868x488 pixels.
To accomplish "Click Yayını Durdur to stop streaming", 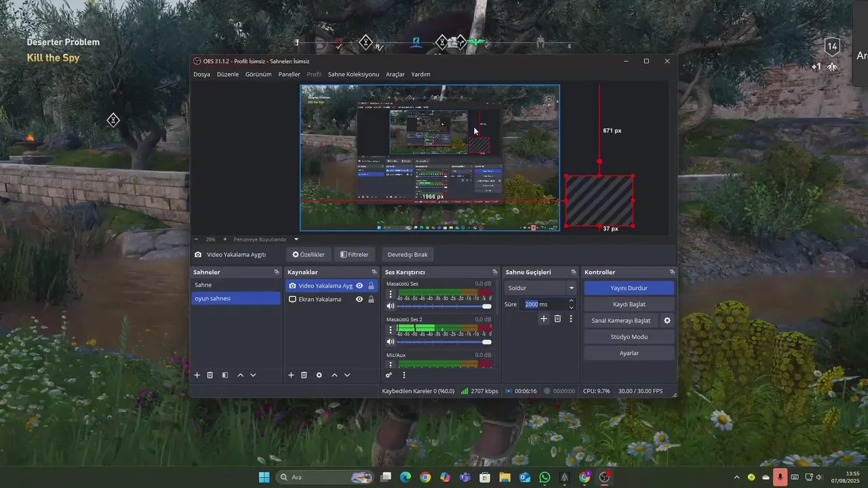I will coord(629,288).
